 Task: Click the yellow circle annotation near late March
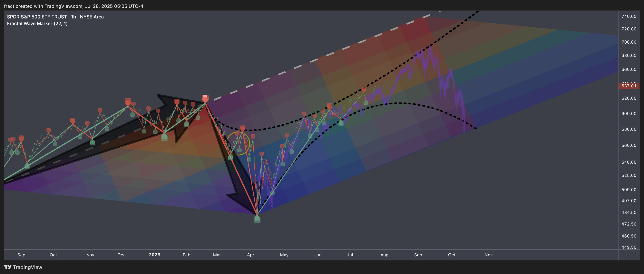(238, 143)
